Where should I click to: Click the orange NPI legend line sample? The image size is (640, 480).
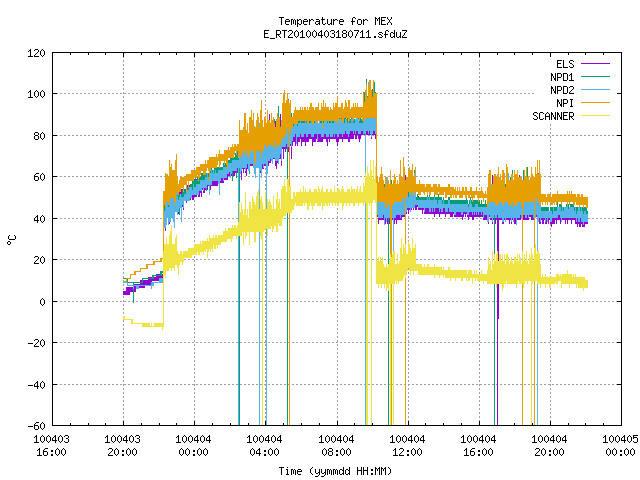(596, 103)
